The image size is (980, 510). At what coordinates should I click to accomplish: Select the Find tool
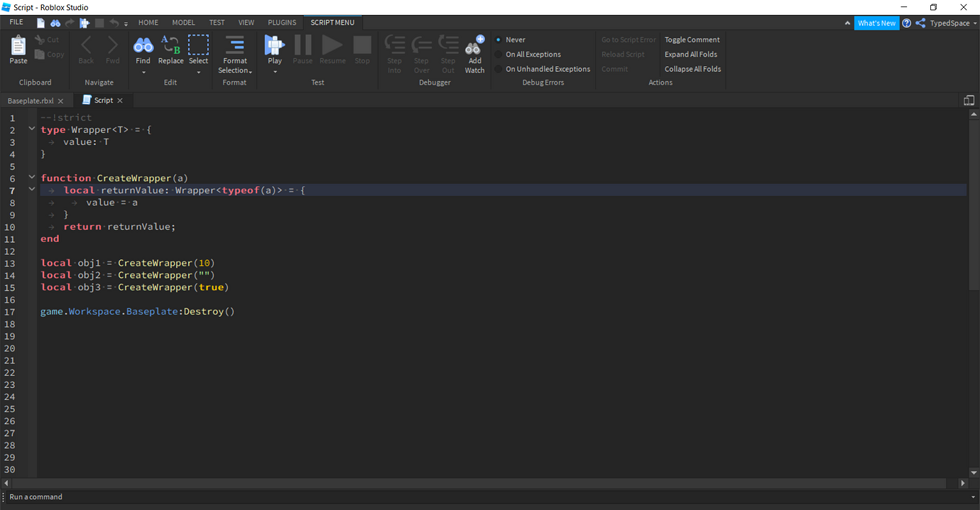tap(143, 50)
